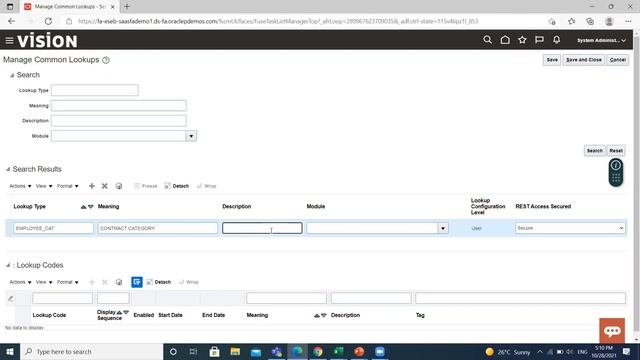Open Actions menu in Search Results
This screenshot has height=360, width=640.
20,186
